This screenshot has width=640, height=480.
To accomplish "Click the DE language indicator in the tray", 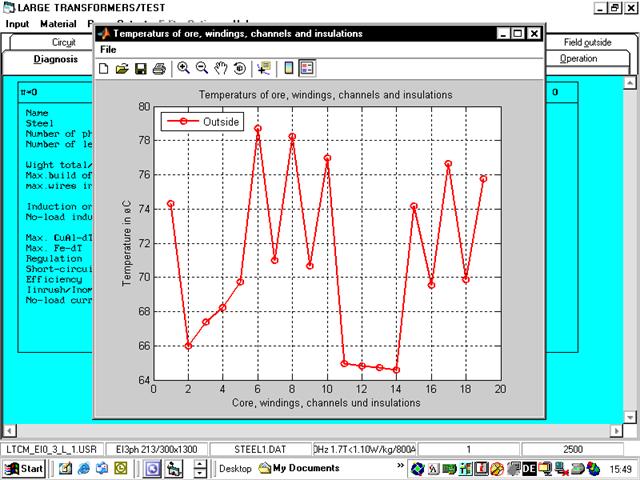I will click(x=529, y=469).
